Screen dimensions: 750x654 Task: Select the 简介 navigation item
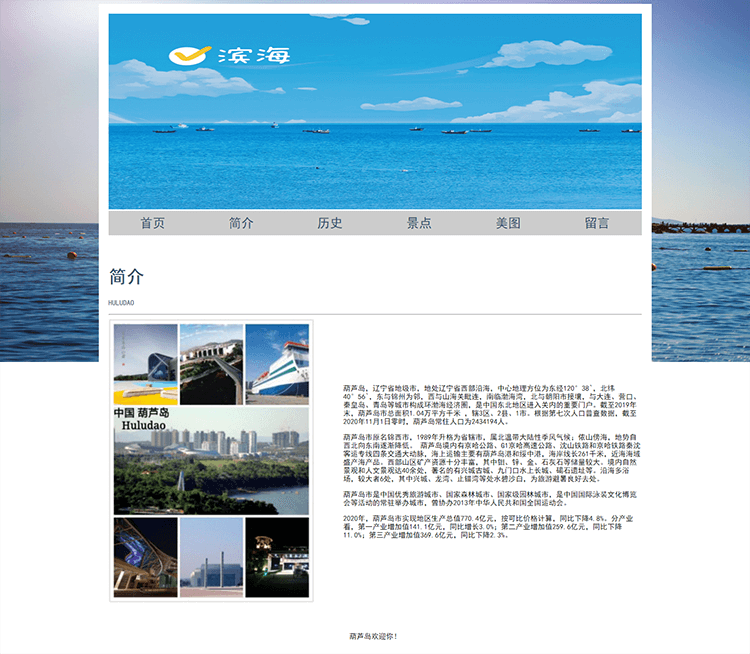241,223
